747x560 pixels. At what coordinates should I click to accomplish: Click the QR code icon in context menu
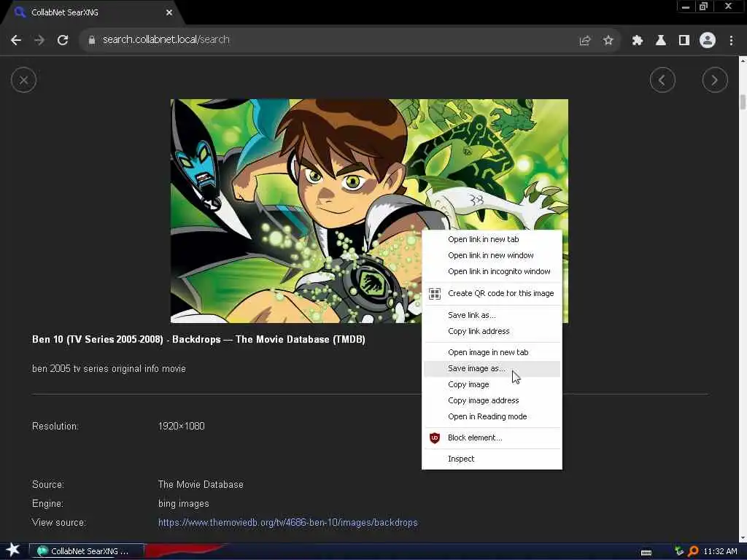coord(435,293)
